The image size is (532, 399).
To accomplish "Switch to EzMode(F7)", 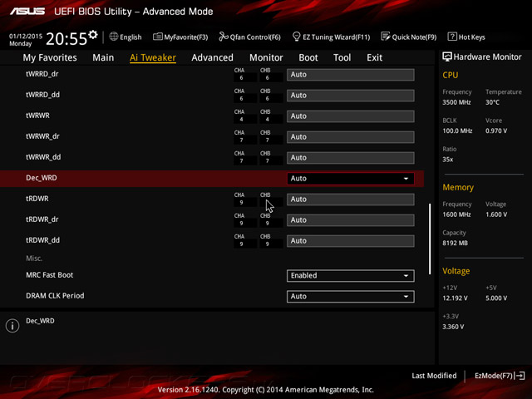I will tap(500, 376).
